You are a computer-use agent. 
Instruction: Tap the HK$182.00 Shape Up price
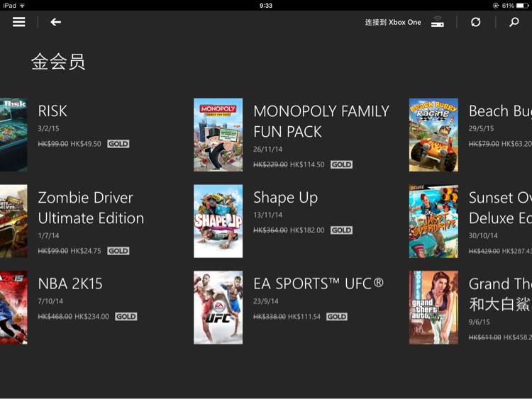click(x=307, y=230)
